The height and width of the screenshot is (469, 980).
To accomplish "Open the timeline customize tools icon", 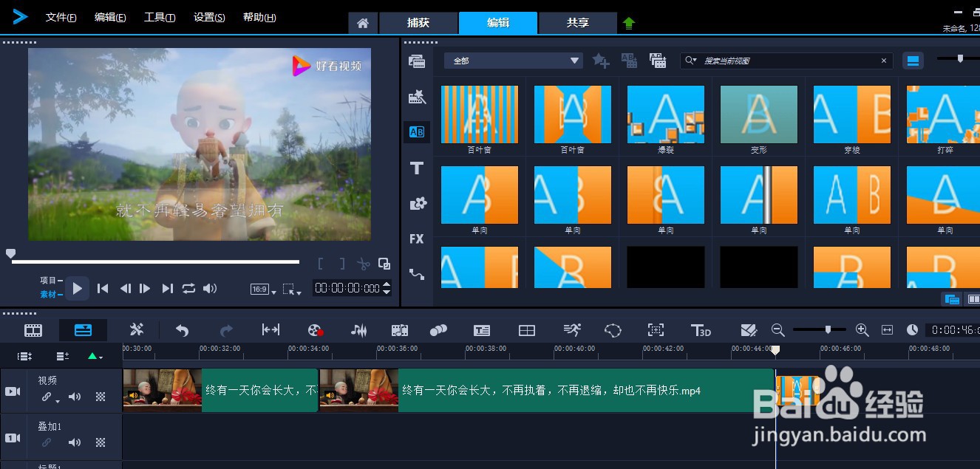I will tap(137, 330).
